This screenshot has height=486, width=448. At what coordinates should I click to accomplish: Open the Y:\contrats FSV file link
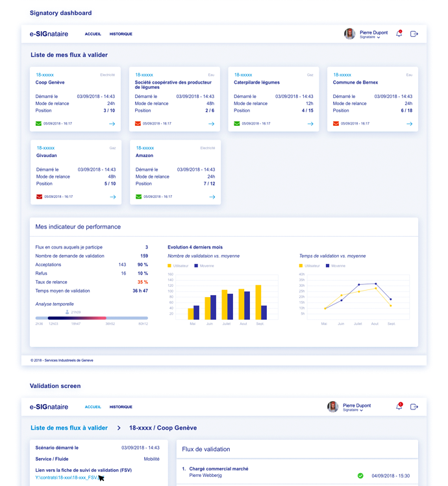67,478
